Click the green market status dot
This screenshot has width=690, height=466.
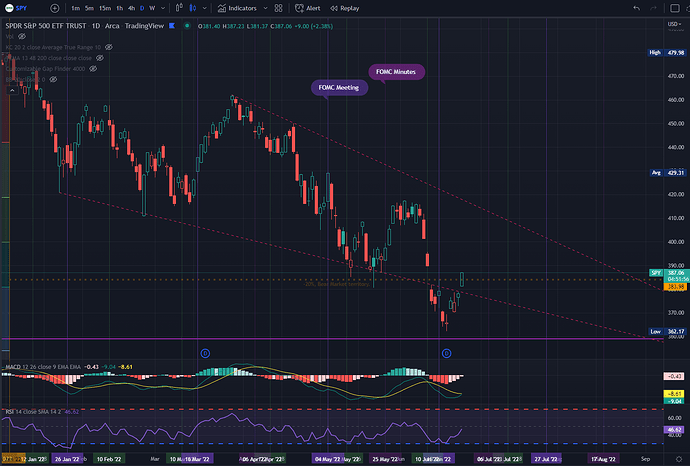187,26
